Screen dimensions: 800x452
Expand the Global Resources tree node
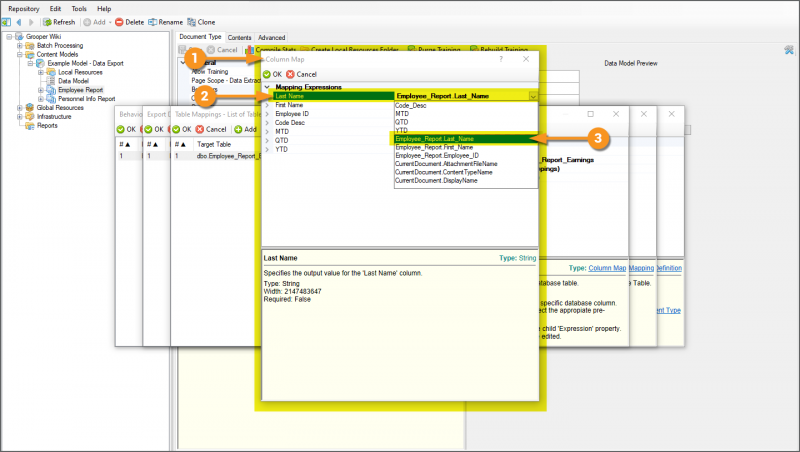pyautogui.click(x=20, y=108)
